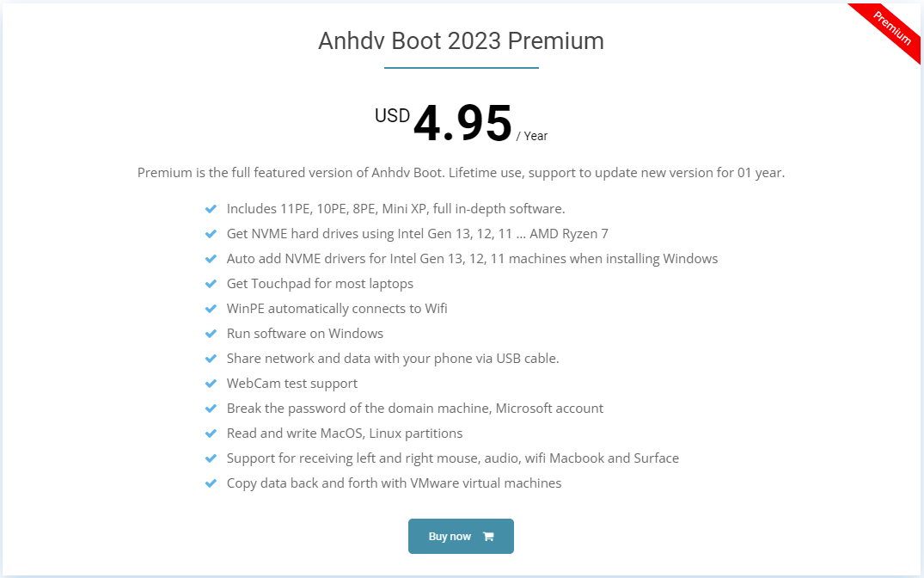Screen dimensions: 924x578
Task: Click checkmark beside Includes 11PE, 10PE
Action: (x=211, y=209)
